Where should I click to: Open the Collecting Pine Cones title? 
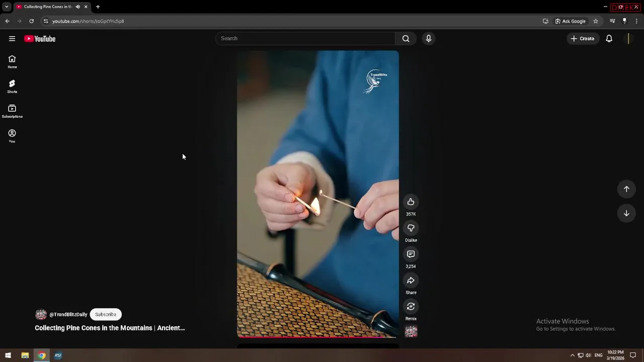click(110, 328)
